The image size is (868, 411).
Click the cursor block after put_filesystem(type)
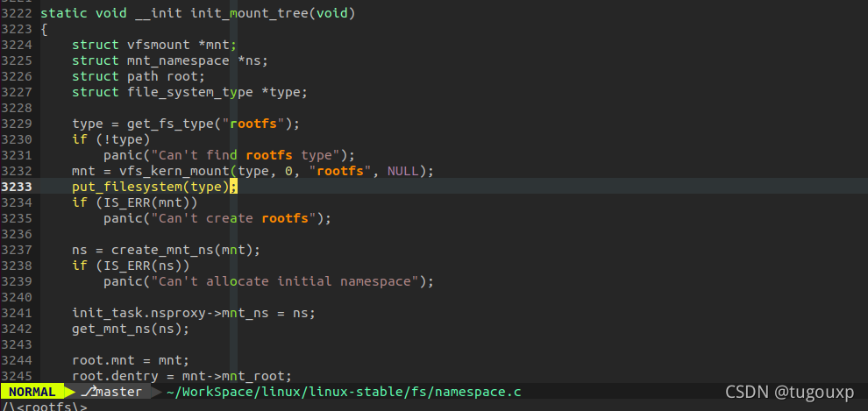(x=233, y=187)
